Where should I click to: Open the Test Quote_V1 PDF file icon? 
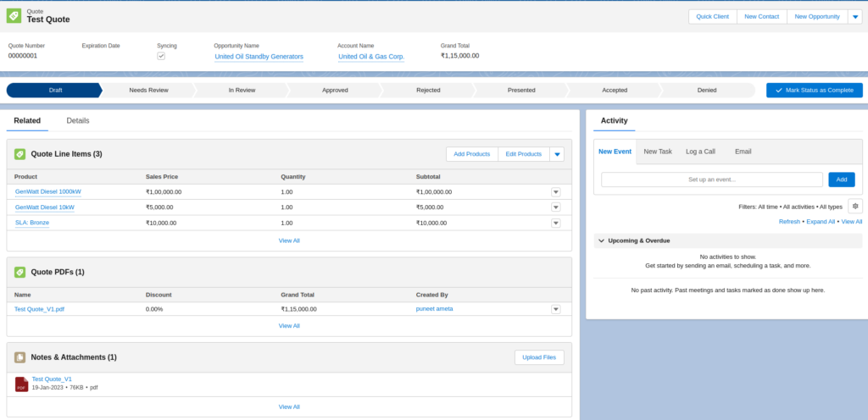pyautogui.click(x=21, y=384)
